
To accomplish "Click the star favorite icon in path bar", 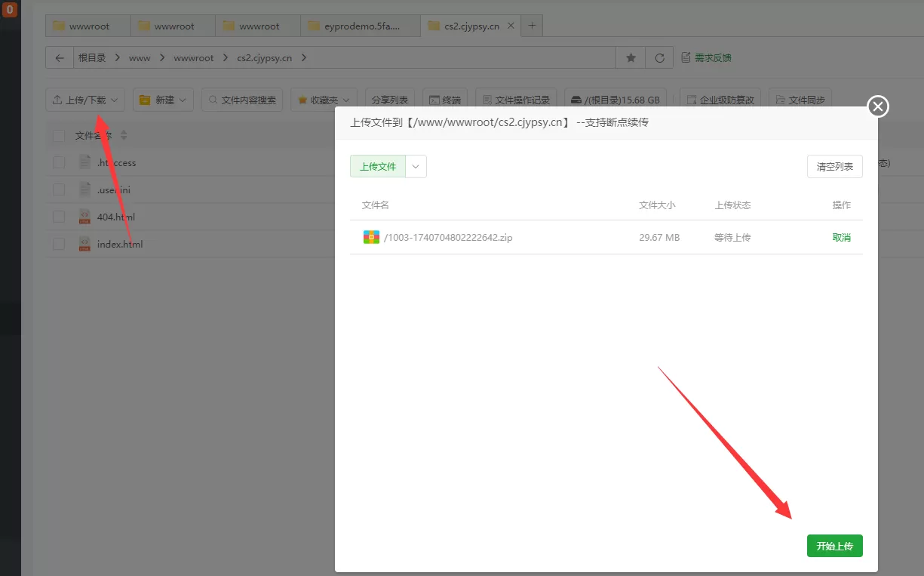I will [x=631, y=58].
